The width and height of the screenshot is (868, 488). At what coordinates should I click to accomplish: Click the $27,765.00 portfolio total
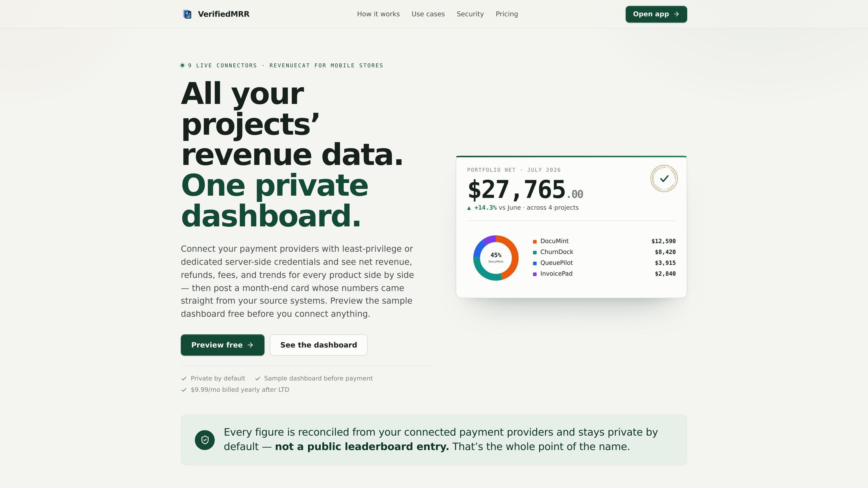[525, 190]
